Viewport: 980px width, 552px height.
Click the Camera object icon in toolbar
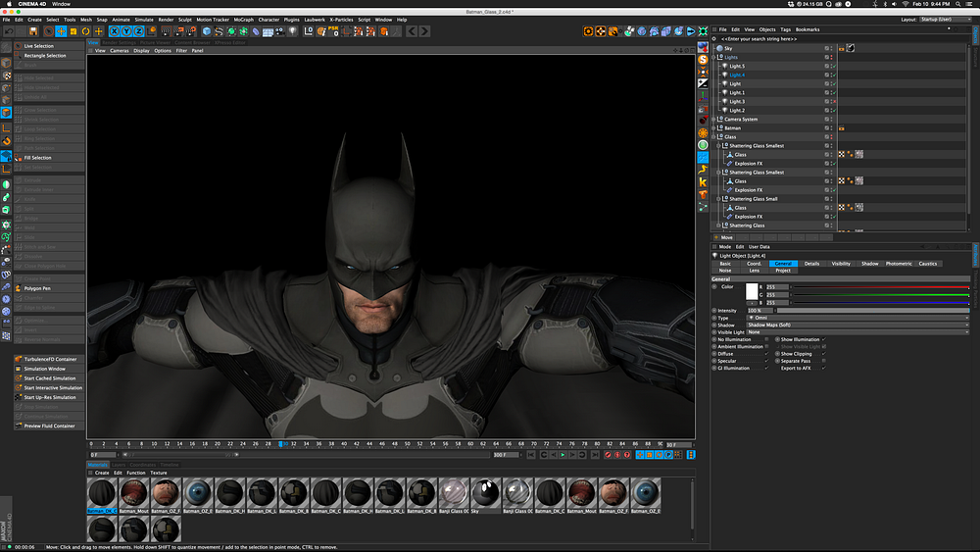(x=280, y=31)
